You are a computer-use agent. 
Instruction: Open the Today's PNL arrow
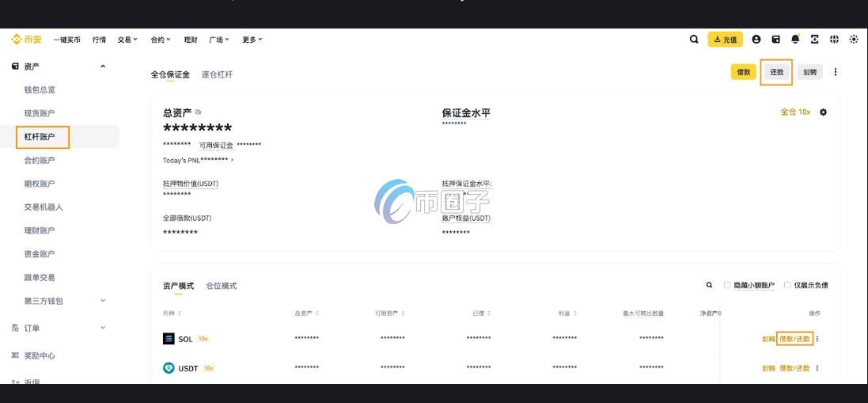[232, 160]
